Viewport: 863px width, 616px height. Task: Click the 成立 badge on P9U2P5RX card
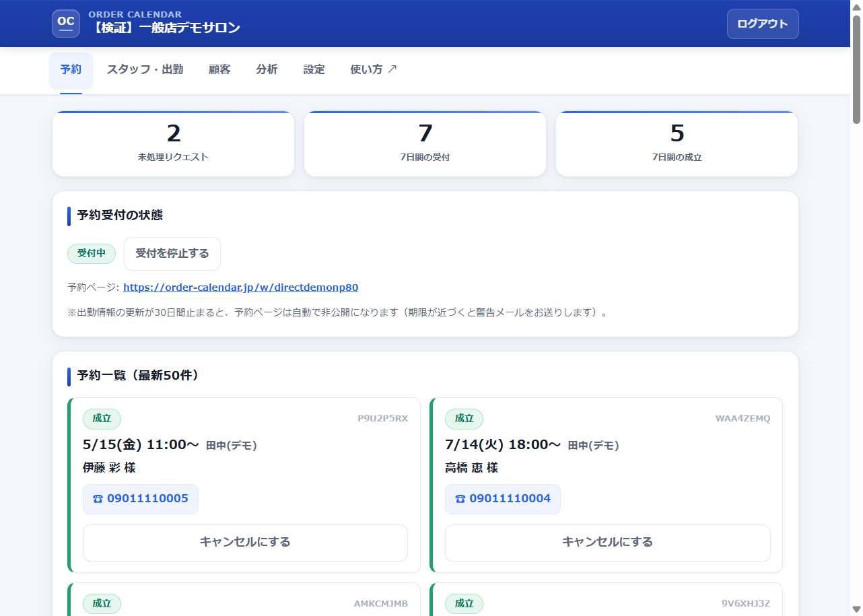coord(102,419)
